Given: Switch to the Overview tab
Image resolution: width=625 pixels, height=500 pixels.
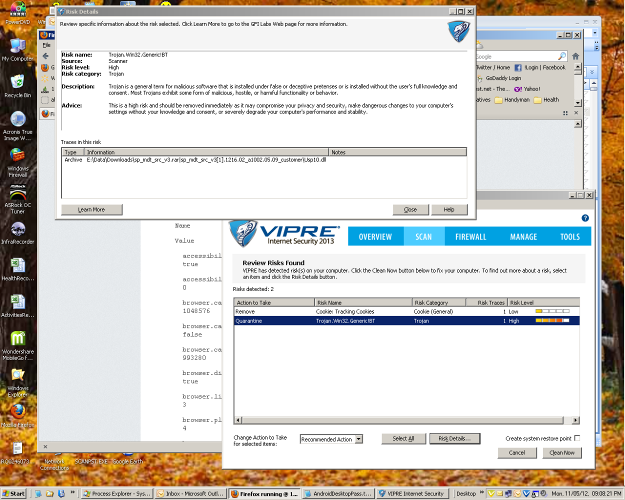Looking at the screenshot, I should [x=375, y=237].
